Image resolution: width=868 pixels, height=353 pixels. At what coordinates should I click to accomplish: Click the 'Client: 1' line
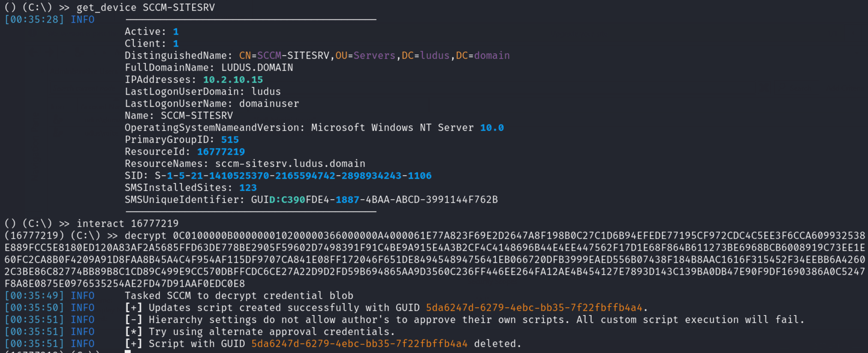pyautogui.click(x=152, y=44)
